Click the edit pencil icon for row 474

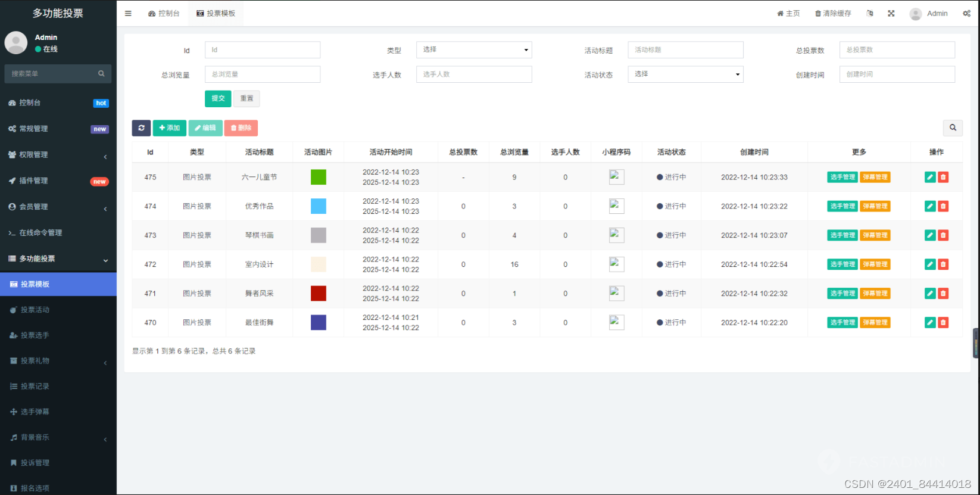[930, 206]
